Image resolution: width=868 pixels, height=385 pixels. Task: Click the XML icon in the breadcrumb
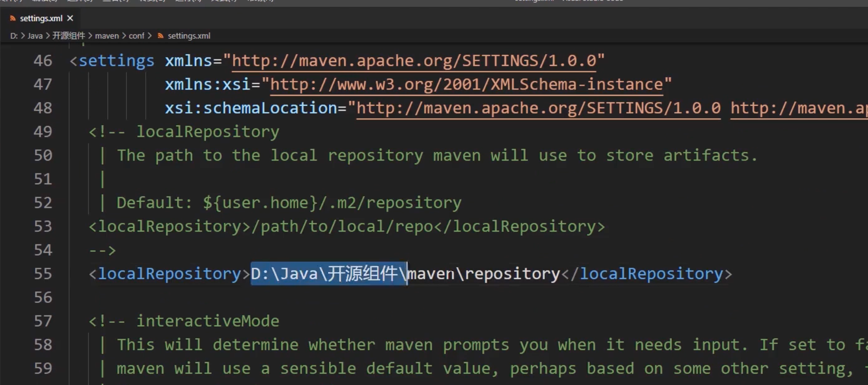[160, 36]
